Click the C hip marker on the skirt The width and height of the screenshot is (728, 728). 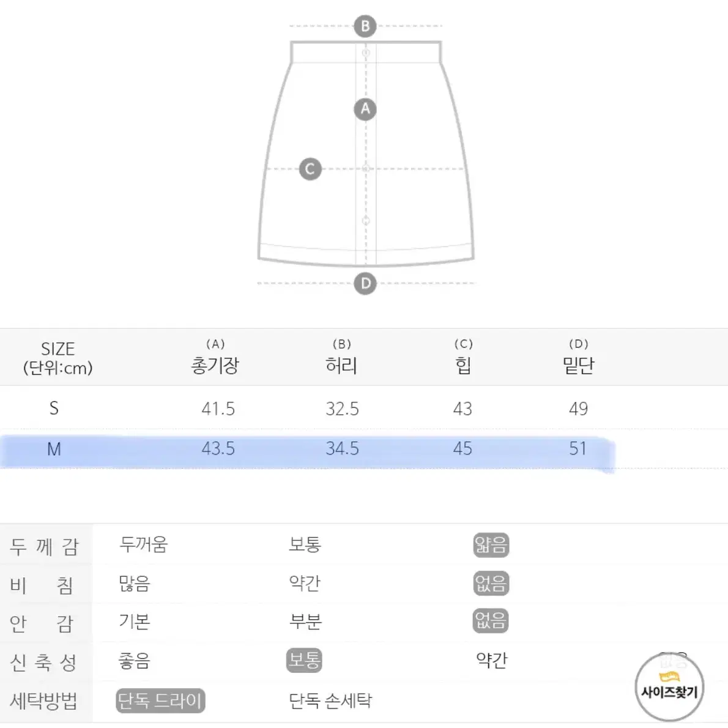tap(310, 169)
